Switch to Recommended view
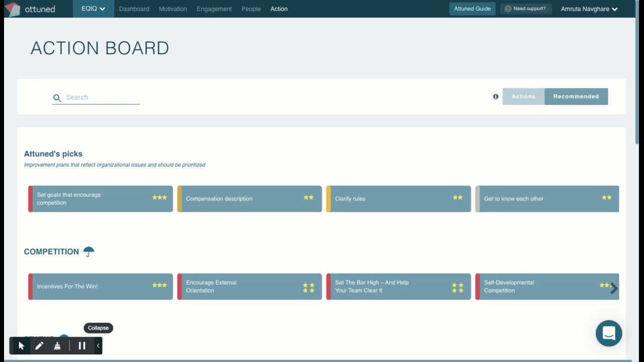 point(576,97)
